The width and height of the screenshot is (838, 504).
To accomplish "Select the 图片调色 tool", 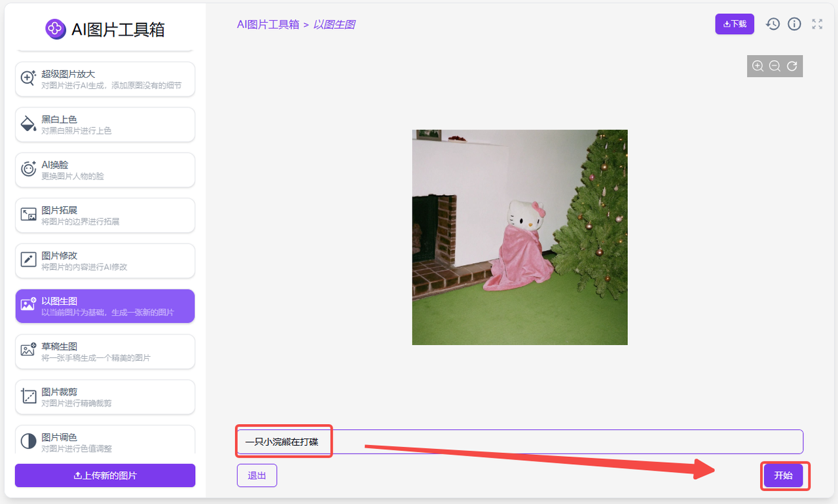I will pyautogui.click(x=105, y=440).
